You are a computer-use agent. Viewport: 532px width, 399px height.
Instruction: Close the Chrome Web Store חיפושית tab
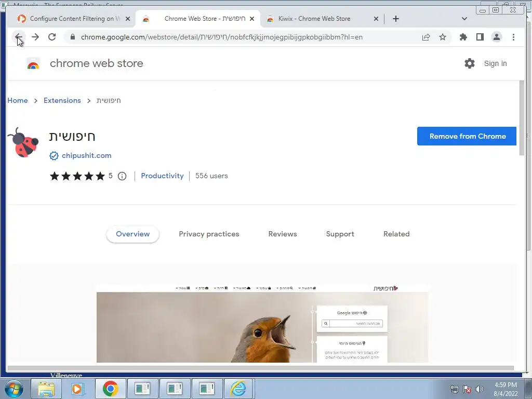tap(252, 19)
